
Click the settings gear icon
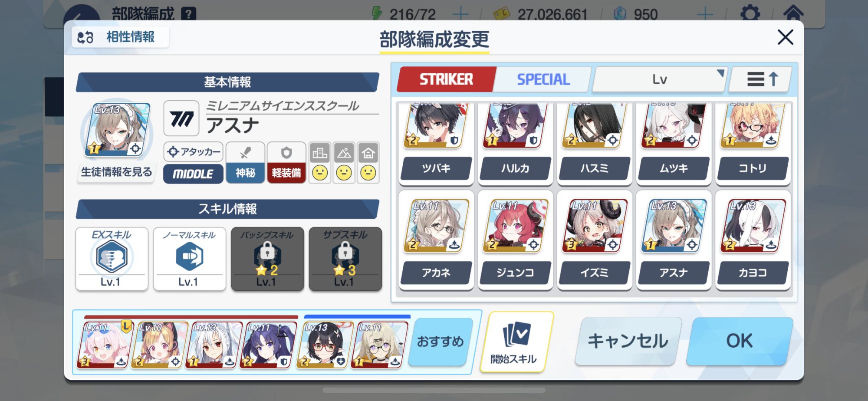pos(750,14)
